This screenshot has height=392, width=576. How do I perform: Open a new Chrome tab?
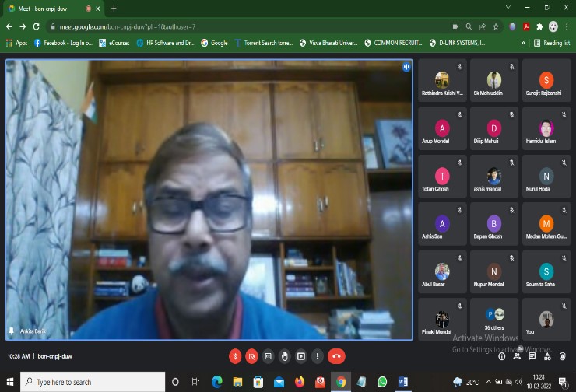114,9
